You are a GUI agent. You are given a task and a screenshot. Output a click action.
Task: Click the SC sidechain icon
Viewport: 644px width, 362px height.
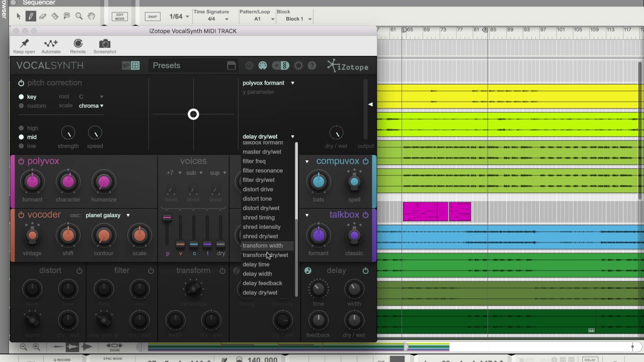[249, 65]
